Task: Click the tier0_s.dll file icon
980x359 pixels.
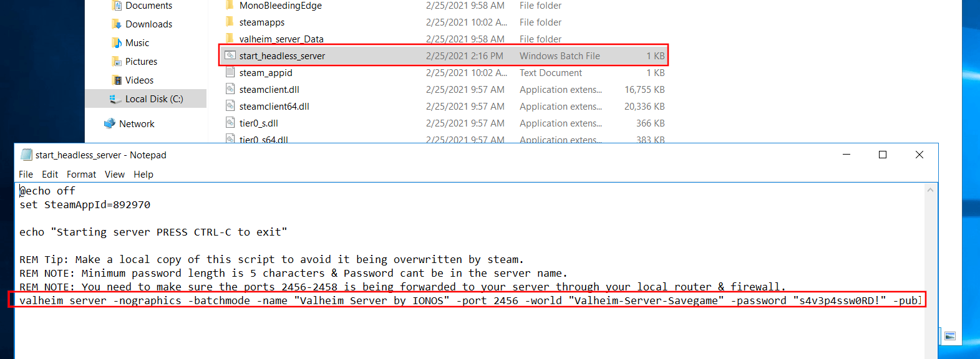Action: point(230,123)
